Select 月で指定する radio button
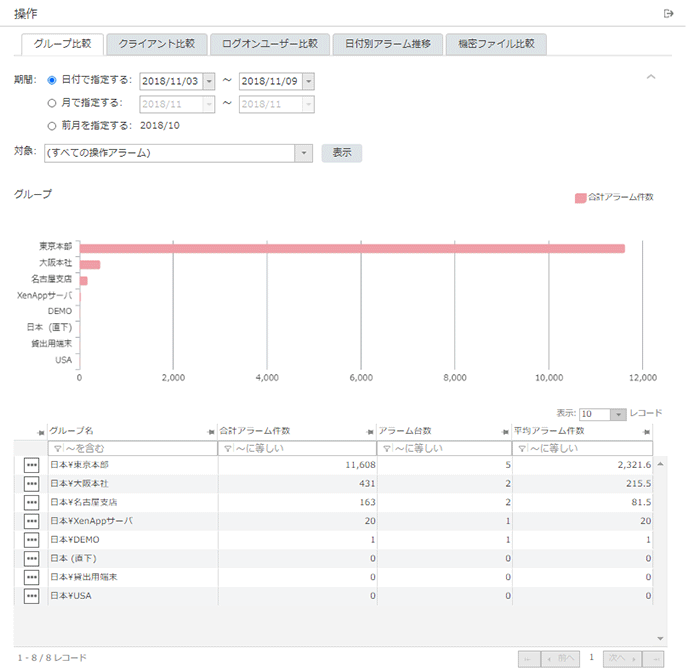This screenshot has height=670, width=687. click(52, 102)
